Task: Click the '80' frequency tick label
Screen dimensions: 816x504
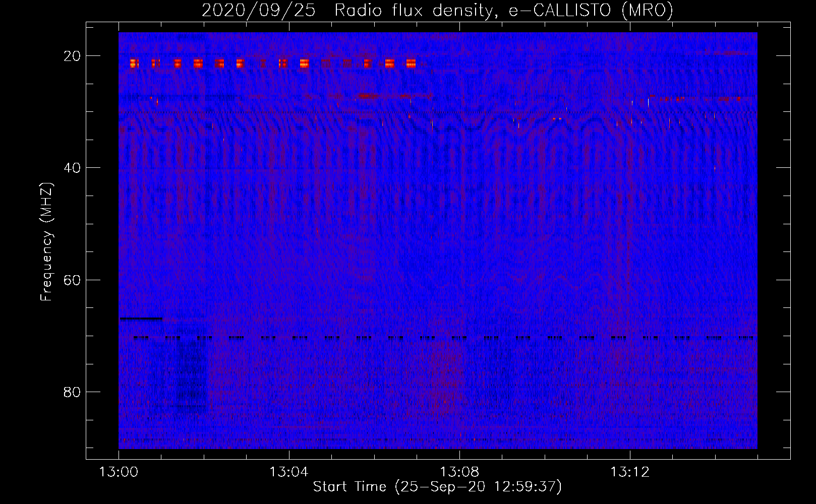Action: click(x=73, y=392)
